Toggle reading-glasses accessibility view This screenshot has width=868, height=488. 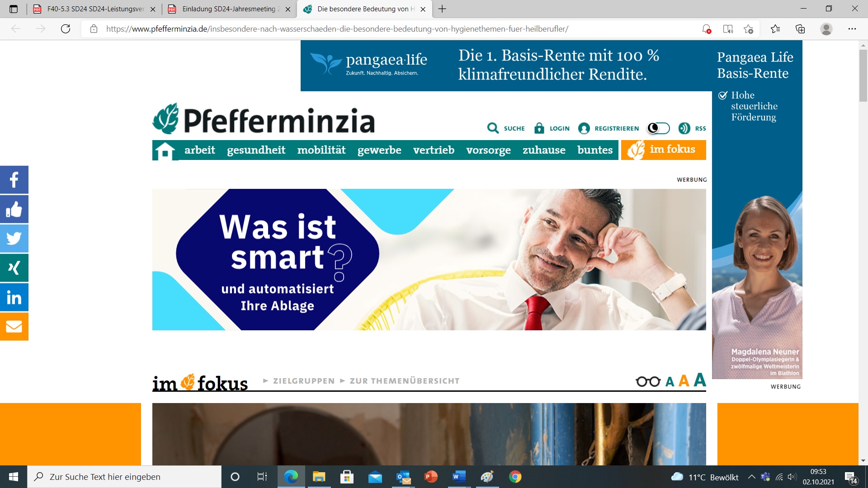coord(648,381)
